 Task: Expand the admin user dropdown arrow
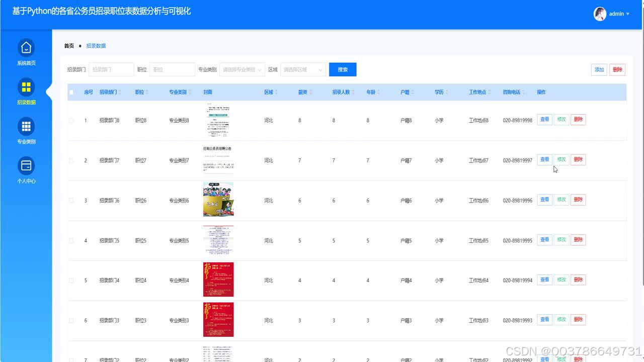coord(627,14)
